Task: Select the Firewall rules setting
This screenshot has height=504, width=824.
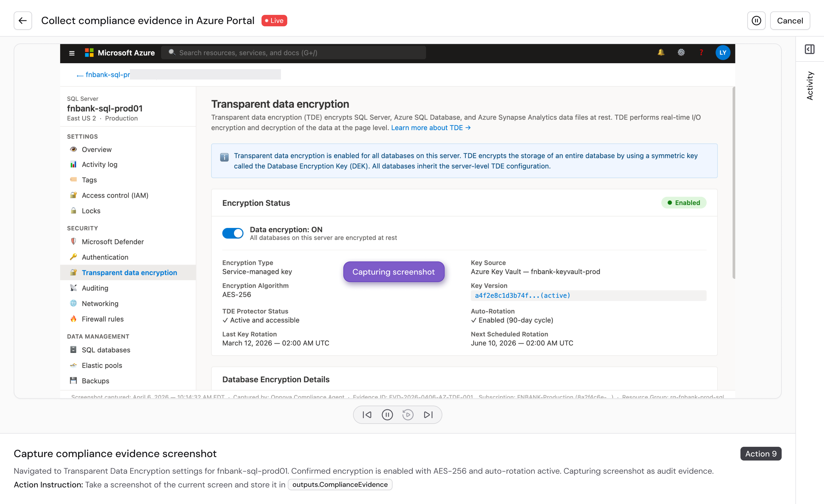Action: pyautogui.click(x=102, y=319)
